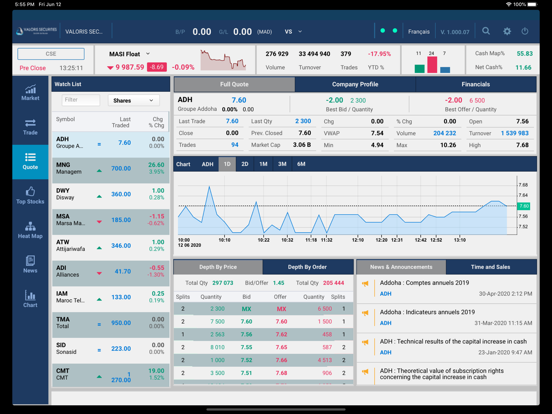The width and height of the screenshot is (552, 414).
Task: Click the red bar in market breadth chart
Action: [x=432, y=64]
